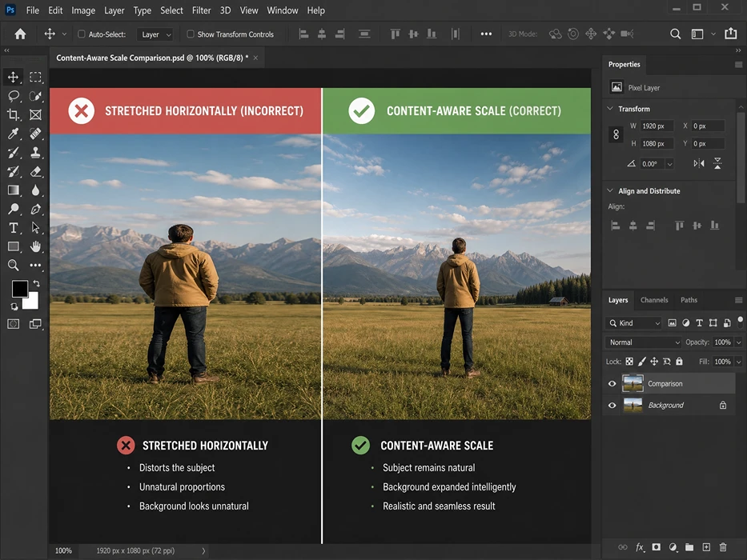747x560 pixels.
Task: Toggle the width-height link constraint
Action: 616,134
